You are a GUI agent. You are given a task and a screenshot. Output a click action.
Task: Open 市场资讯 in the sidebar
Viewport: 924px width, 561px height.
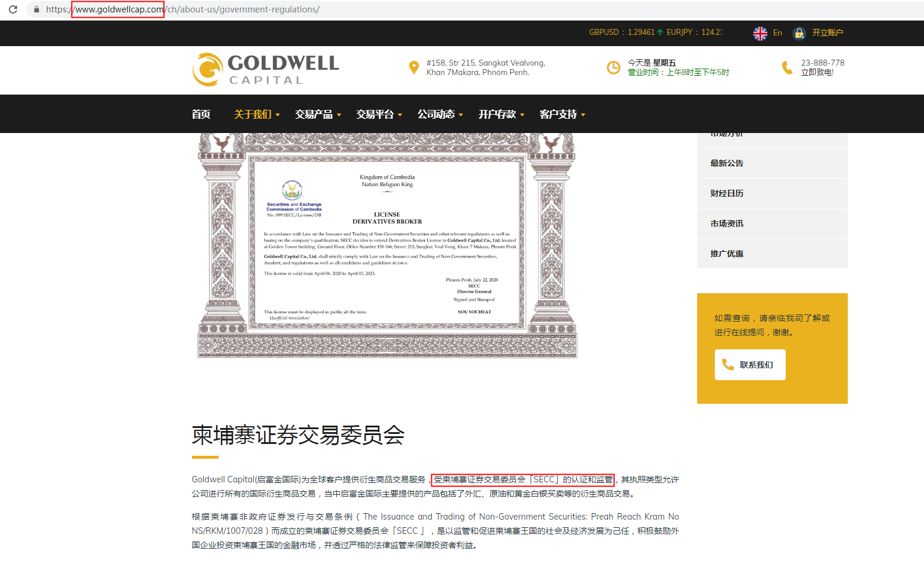point(772,223)
